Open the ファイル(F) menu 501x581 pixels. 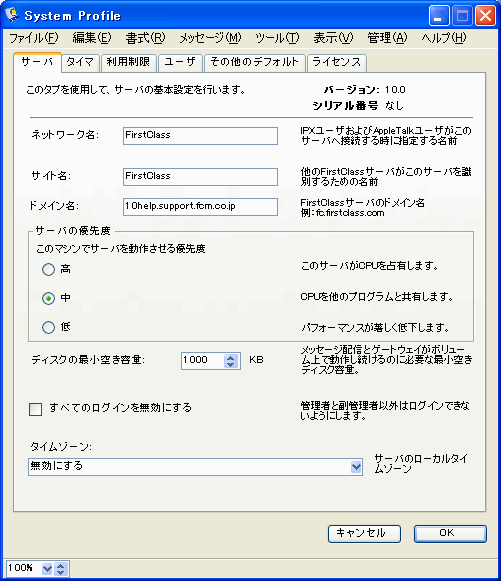[x=33, y=38]
